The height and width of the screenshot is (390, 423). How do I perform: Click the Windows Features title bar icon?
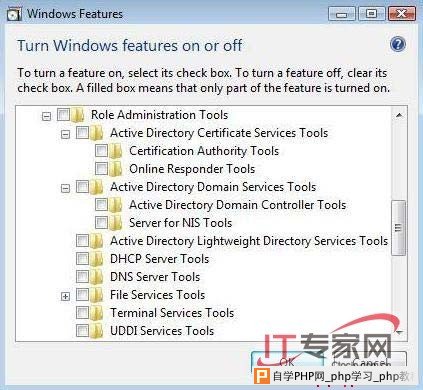[14, 14]
